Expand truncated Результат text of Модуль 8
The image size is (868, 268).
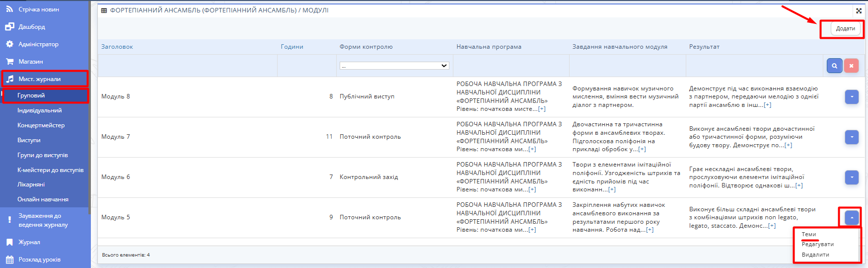768,105
